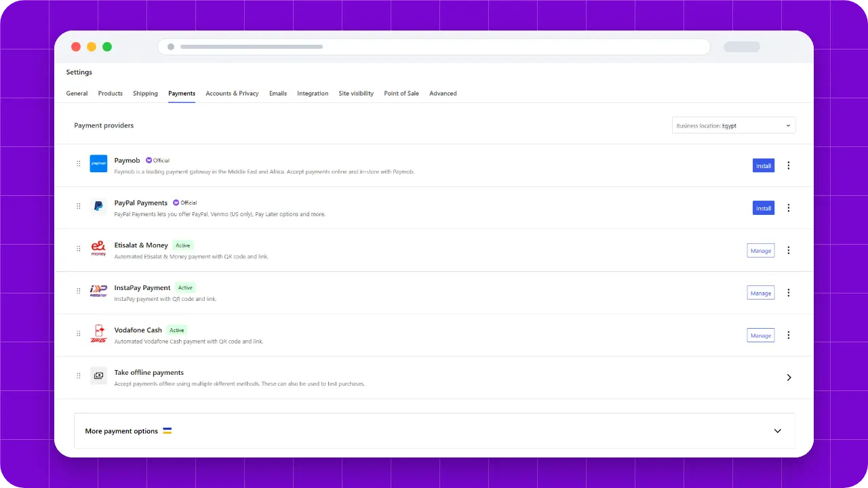Viewport: 868px width, 488px height.
Task: Install the Paymob payment gateway
Action: 764,165
